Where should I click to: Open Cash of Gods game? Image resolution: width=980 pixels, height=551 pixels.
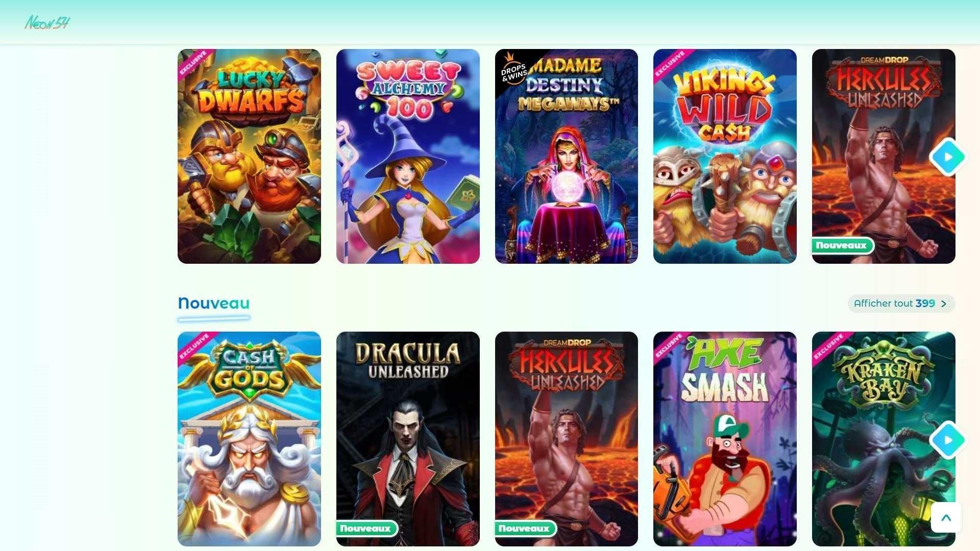(x=249, y=439)
